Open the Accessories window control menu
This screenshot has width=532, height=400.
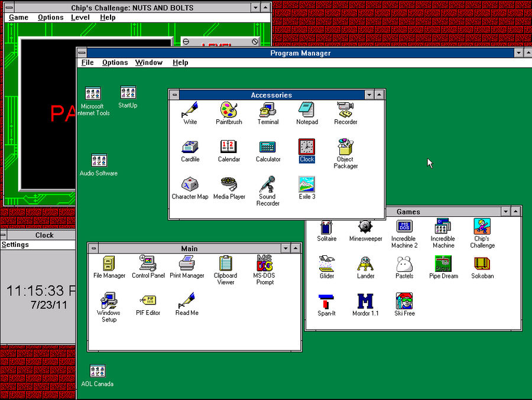tap(174, 95)
